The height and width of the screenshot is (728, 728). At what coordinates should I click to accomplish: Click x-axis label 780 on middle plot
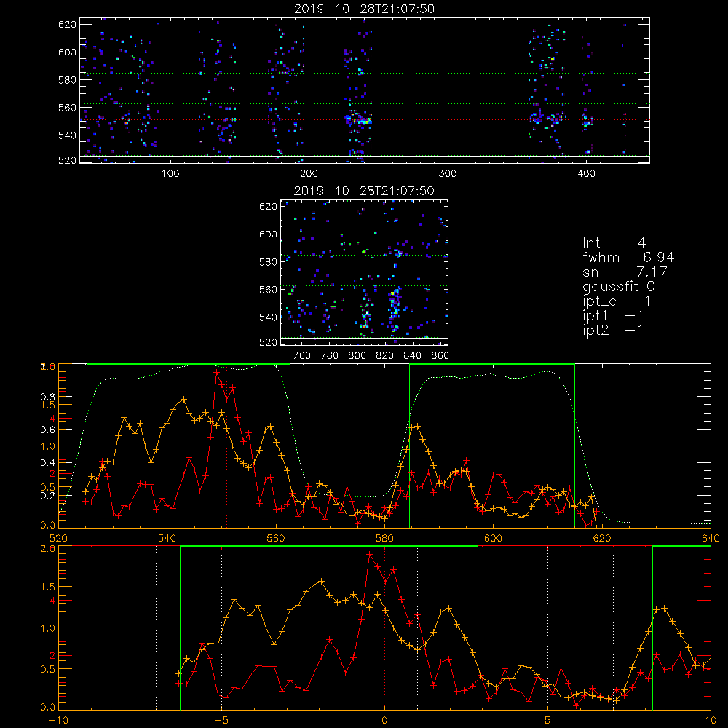pyautogui.click(x=330, y=356)
